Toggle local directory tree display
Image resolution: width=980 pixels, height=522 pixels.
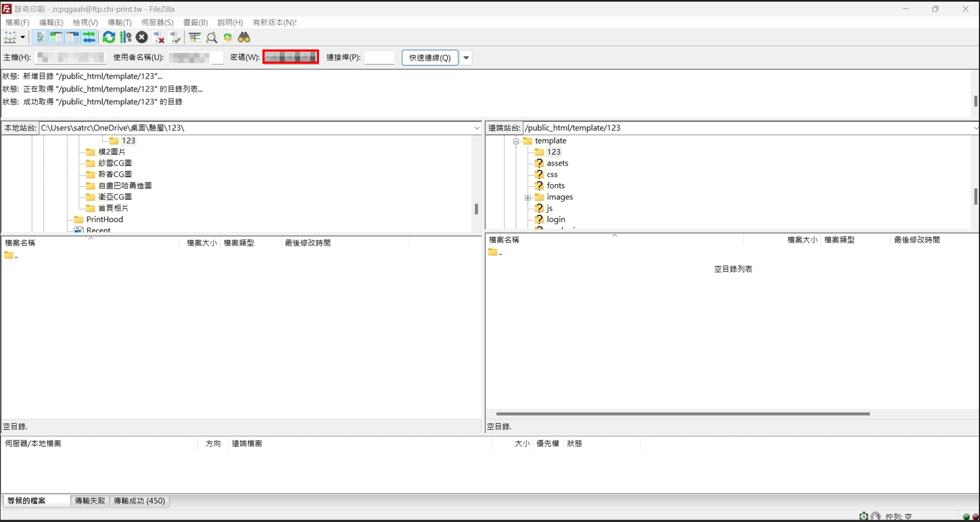click(56, 37)
